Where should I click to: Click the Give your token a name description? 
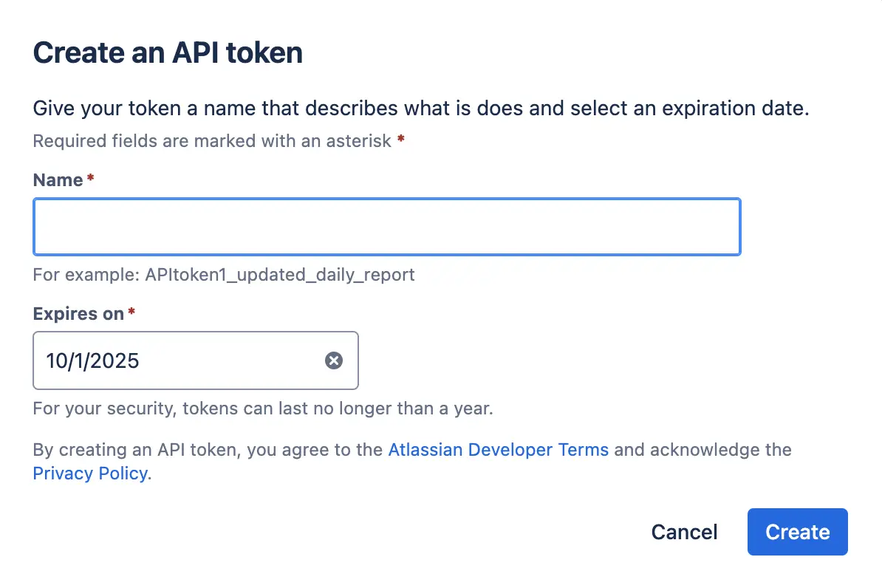pyautogui.click(x=421, y=108)
